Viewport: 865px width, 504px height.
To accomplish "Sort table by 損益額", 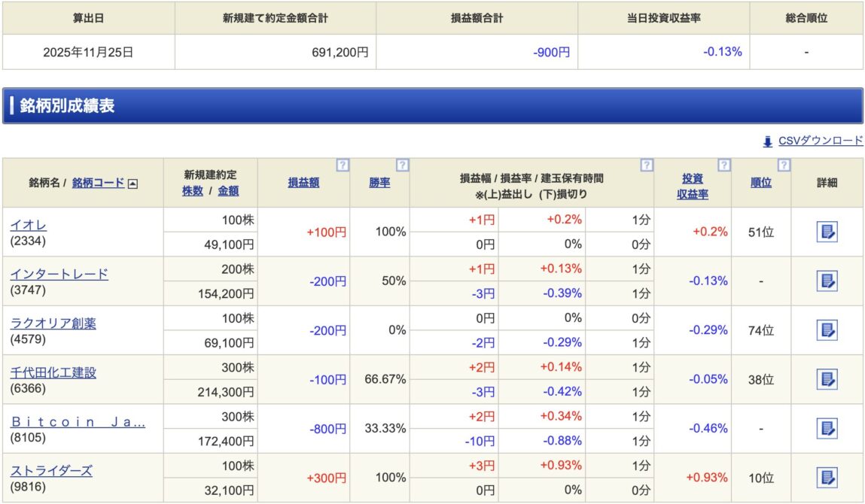I will [x=303, y=182].
